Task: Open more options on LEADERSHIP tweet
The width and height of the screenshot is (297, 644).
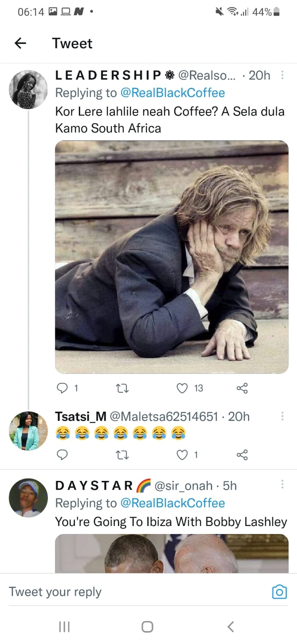Action: (x=283, y=75)
